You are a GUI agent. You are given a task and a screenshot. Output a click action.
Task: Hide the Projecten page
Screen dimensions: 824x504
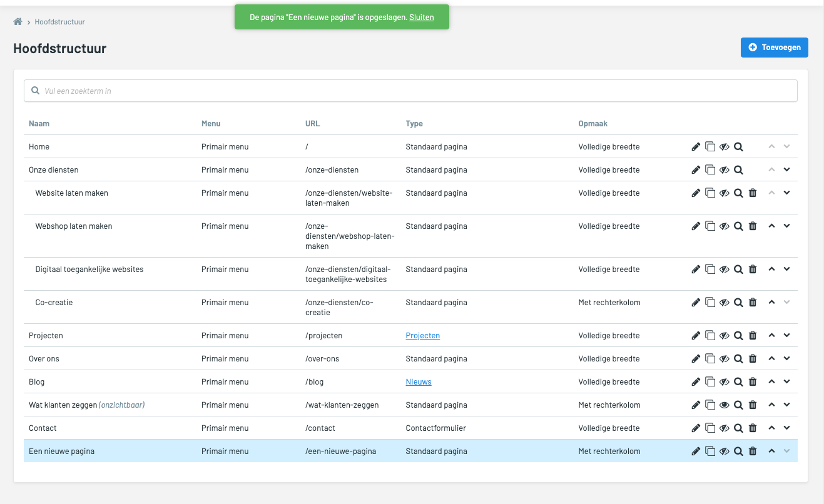pyautogui.click(x=725, y=336)
